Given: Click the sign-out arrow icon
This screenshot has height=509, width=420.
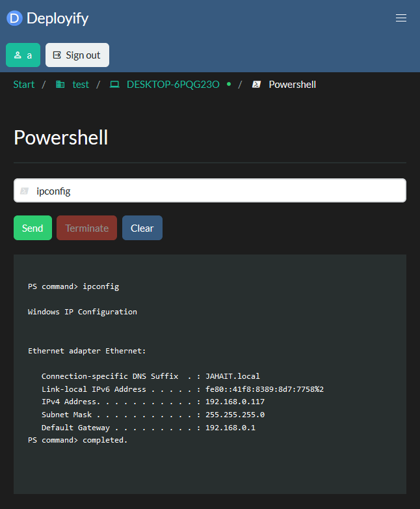Looking at the screenshot, I should tap(57, 55).
